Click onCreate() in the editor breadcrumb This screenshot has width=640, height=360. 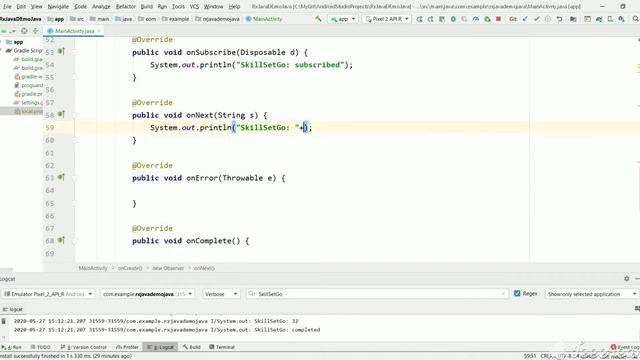tap(130, 268)
